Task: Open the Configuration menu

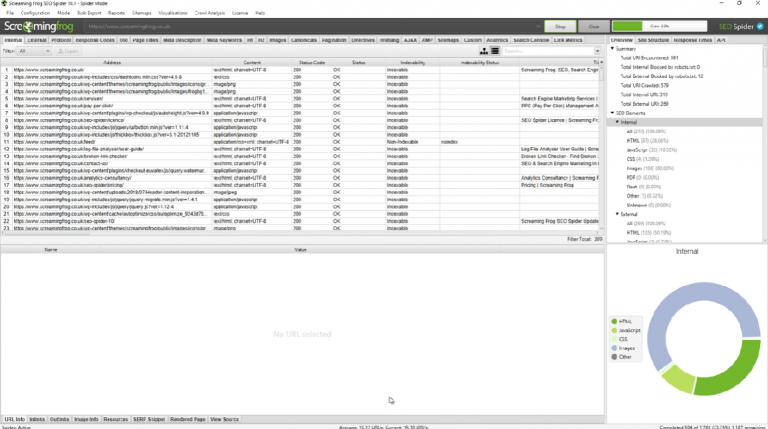Action: coord(35,13)
